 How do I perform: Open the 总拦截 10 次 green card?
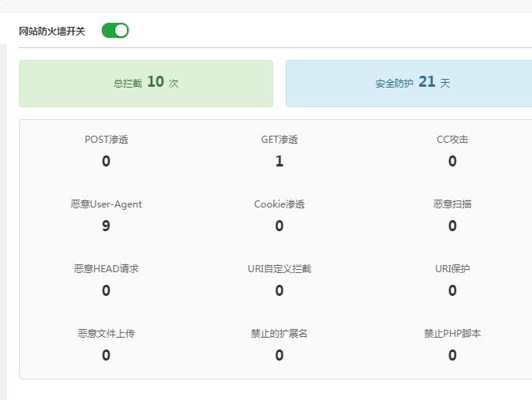[146, 84]
